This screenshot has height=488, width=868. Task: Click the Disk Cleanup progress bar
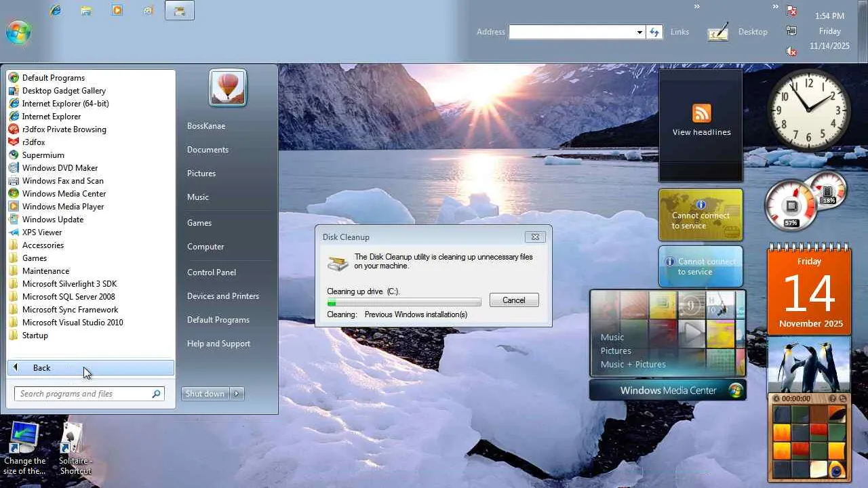(x=404, y=302)
